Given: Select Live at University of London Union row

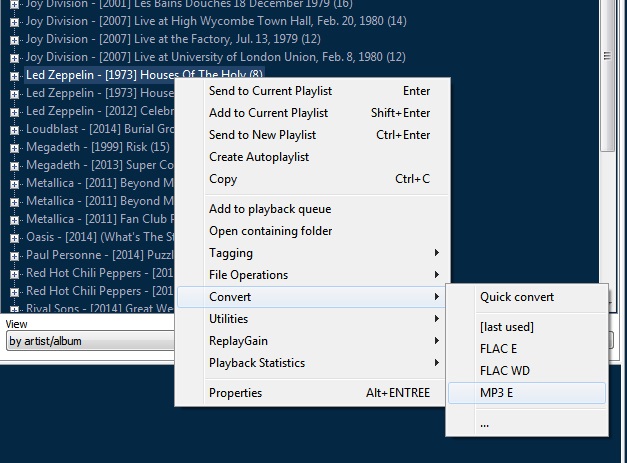Looking at the screenshot, I should tap(216, 57).
